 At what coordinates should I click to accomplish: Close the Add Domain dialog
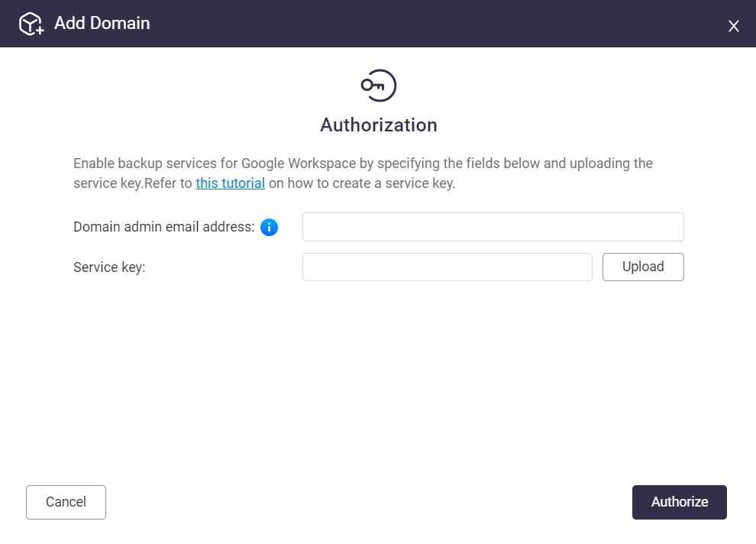[734, 26]
